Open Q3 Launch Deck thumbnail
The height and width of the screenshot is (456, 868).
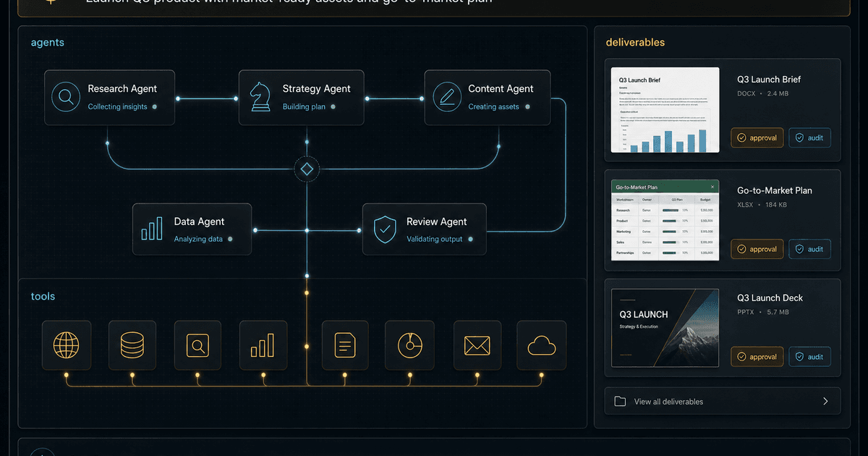(665, 328)
